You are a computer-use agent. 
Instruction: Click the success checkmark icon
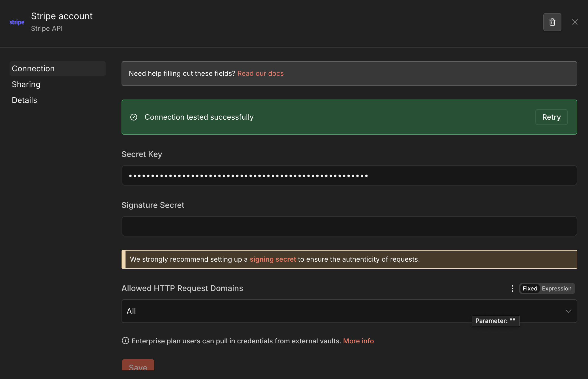(134, 117)
